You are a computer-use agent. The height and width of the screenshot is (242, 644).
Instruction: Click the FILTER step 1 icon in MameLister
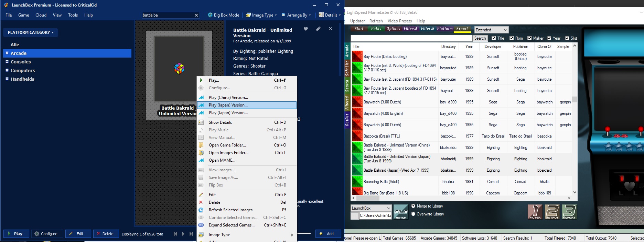(x=535, y=212)
